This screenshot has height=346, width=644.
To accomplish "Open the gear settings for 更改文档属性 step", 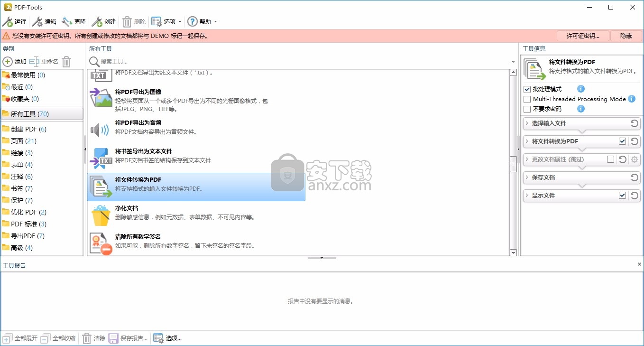I will [x=635, y=159].
